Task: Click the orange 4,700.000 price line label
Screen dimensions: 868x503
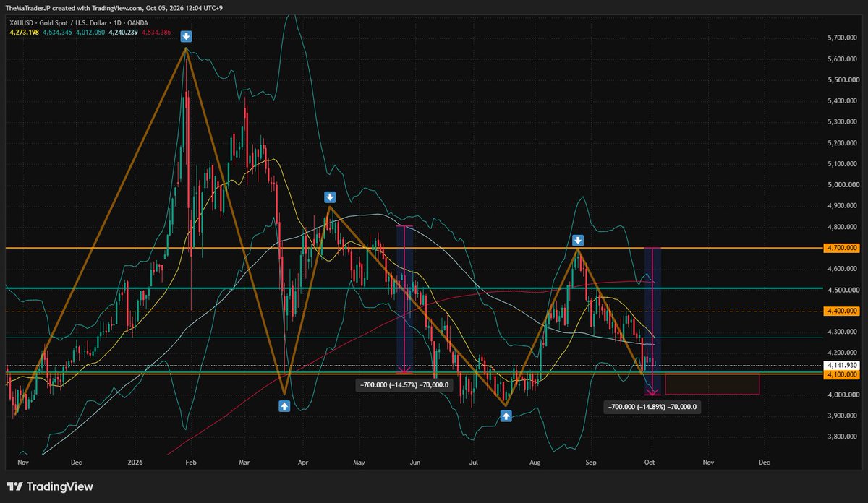Action: point(842,248)
